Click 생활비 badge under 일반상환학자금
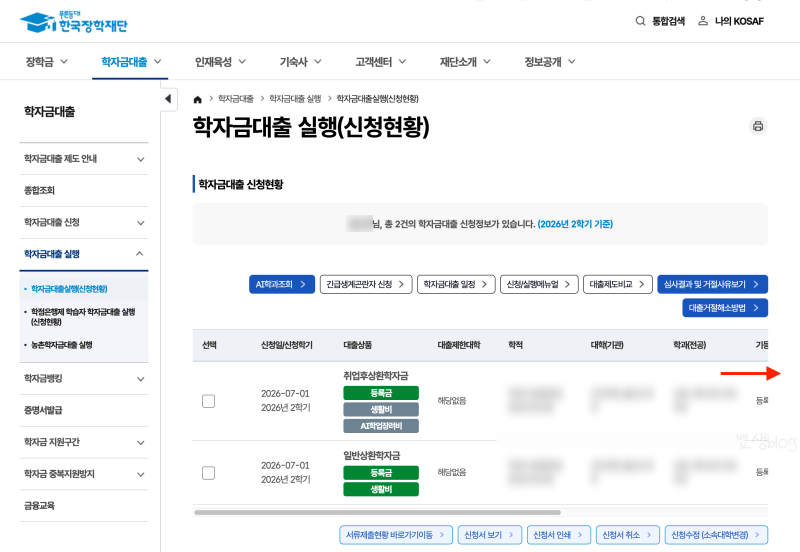800x552 pixels. tap(381, 489)
